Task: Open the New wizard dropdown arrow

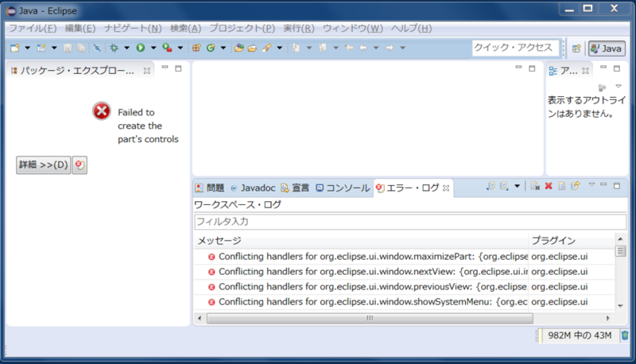Action: [27, 48]
